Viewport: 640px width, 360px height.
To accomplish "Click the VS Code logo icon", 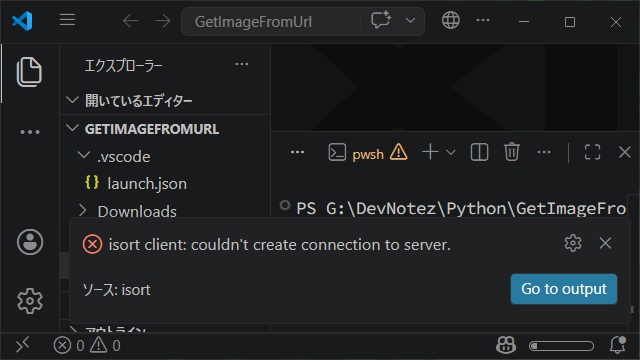I will (22, 21).
